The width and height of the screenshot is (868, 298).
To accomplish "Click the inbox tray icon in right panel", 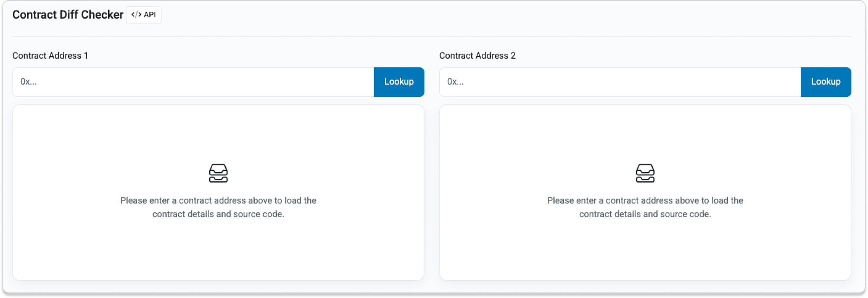I will coord(645,173).
